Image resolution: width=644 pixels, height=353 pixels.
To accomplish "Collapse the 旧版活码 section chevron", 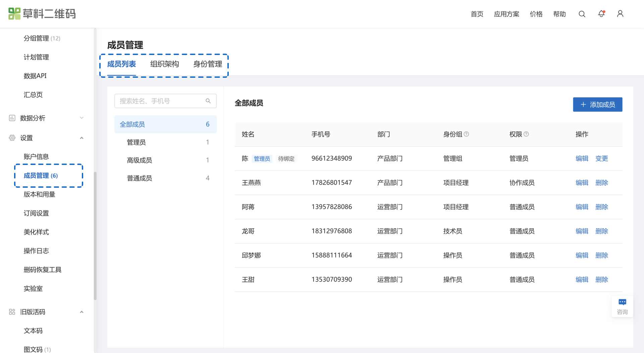I will pos(82,312).
